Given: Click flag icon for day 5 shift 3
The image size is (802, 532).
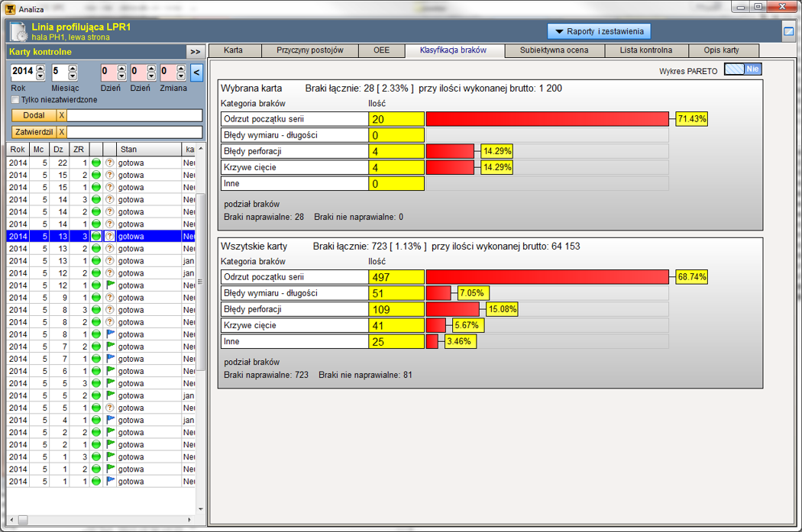Looking at the screenshot, I should 109,383.
